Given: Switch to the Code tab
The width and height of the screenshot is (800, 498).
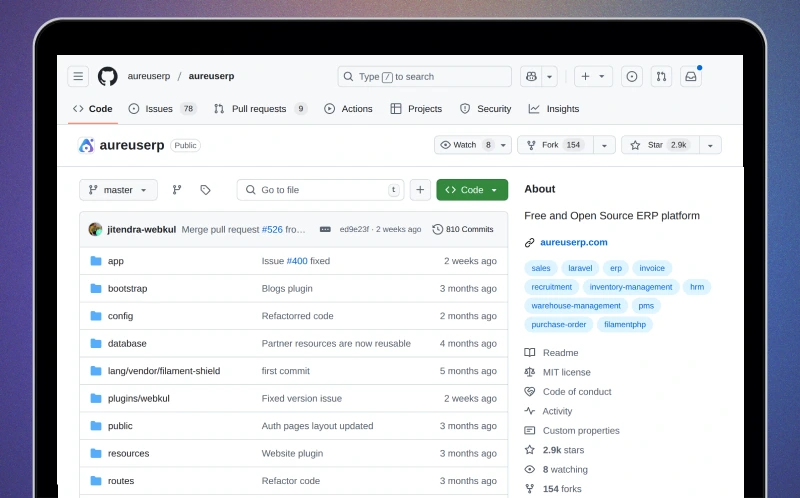Looking at the screenshot, I should pos(93,109).
